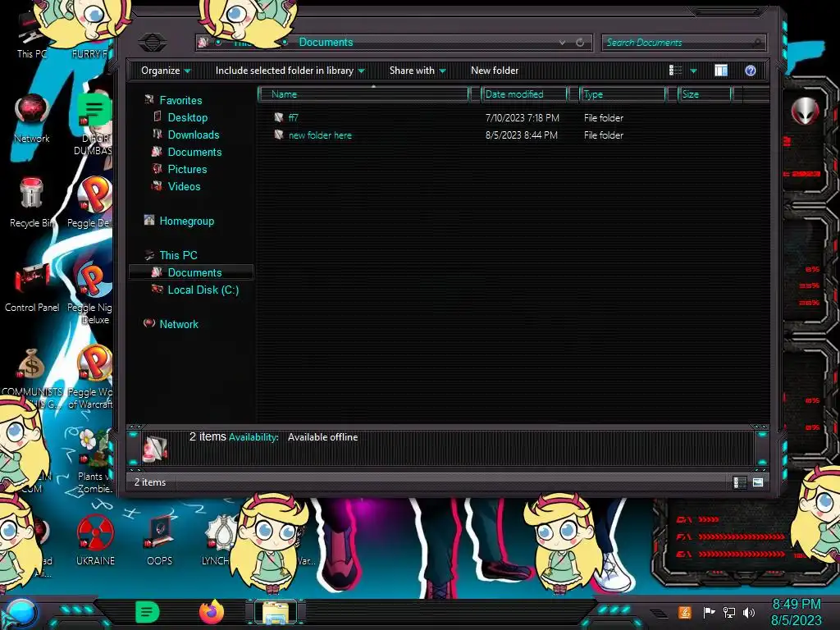Open Peggle Nights Deluxe desktop shortcut
Viewport: 840px width, 630px height.
coord(92,292)
